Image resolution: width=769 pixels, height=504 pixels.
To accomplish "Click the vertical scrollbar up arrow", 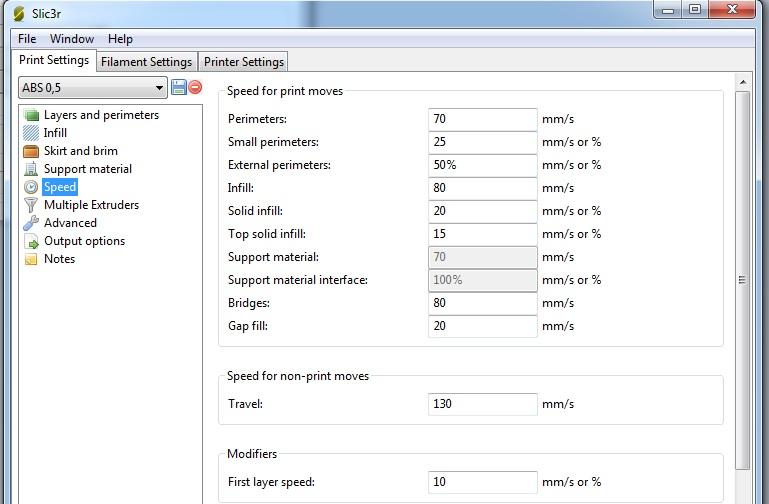I will tap(743, 82).
